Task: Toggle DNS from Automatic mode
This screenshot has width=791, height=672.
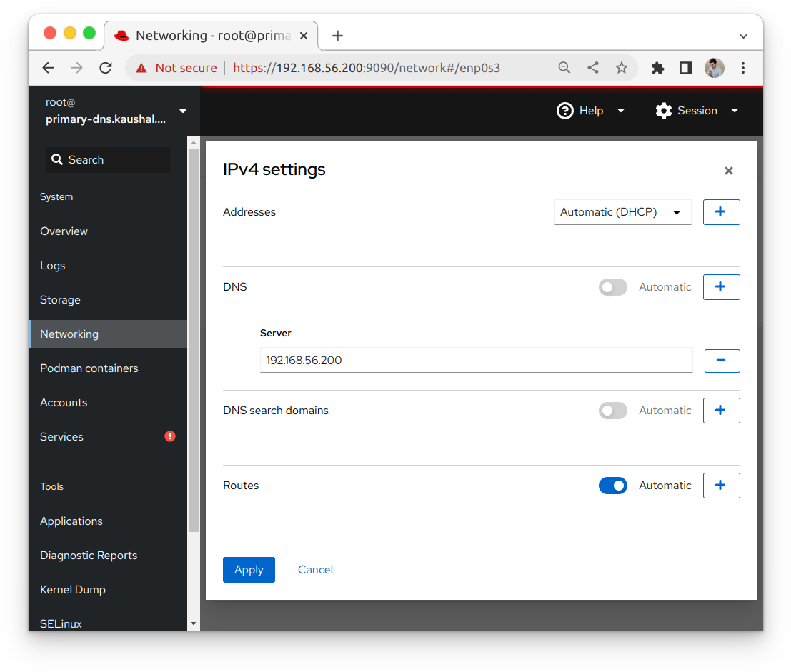Action: pyautogui.click(x=612, y=286)
